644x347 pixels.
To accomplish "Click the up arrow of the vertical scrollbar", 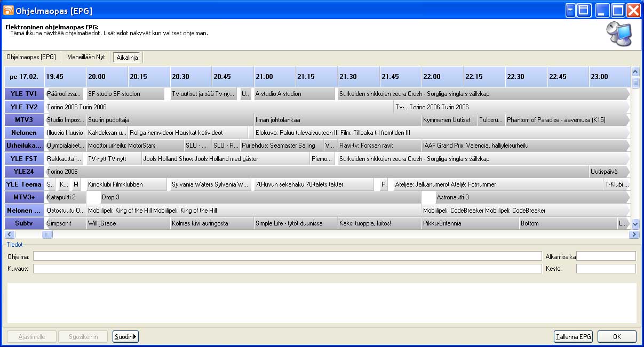I will (x=635, y=71).
